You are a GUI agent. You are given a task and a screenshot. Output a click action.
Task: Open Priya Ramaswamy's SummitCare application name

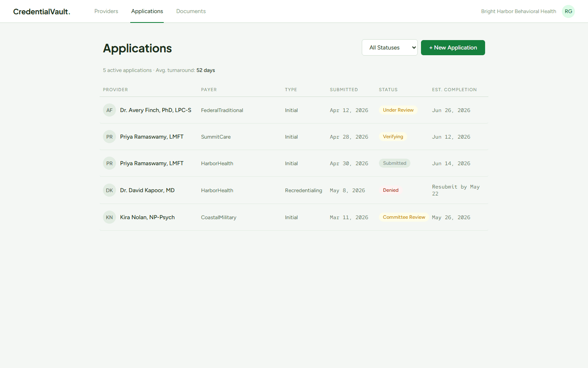click(x=151, y=137)
